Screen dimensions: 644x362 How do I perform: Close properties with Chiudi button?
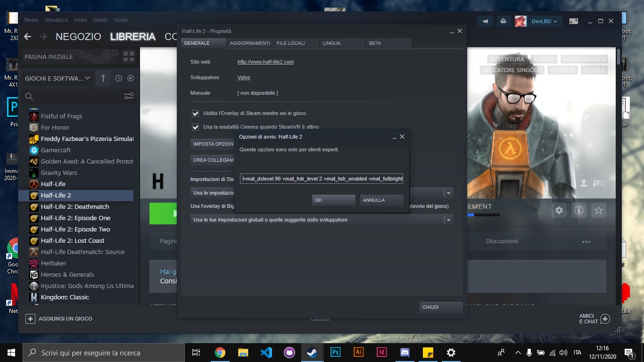coord(441,307)
